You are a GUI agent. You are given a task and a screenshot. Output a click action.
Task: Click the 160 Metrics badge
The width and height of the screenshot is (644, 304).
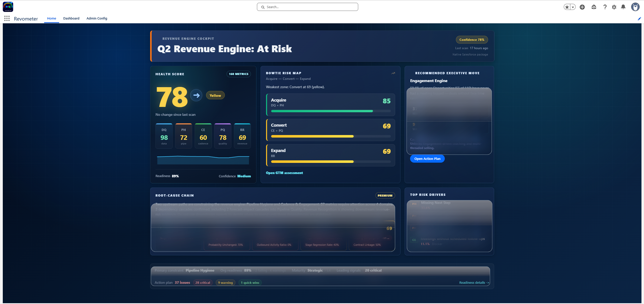[238, 74]
